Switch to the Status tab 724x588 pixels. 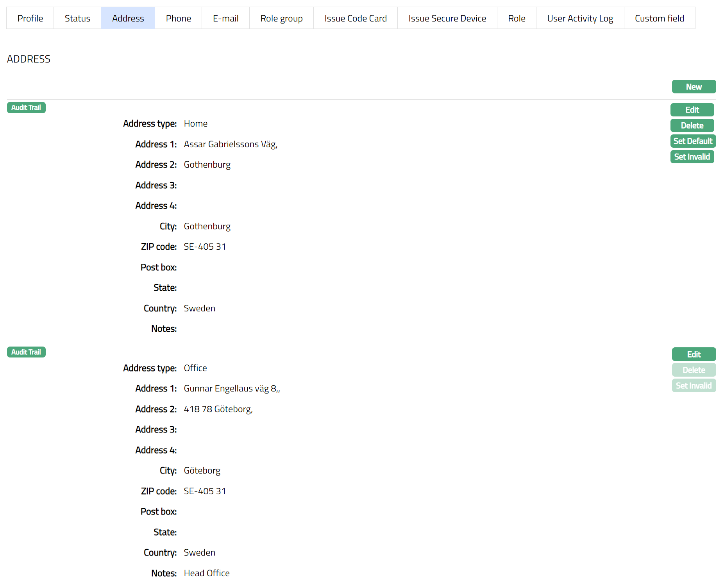pos(77,18)
